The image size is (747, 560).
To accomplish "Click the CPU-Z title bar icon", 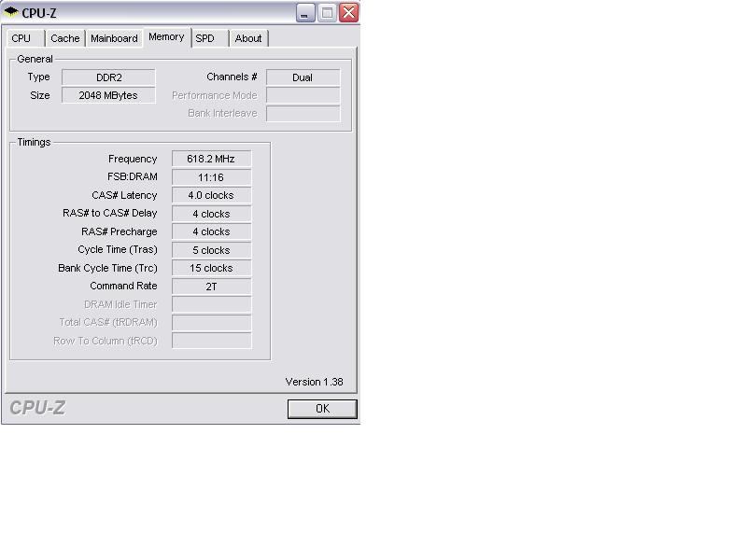I will [10, 12].
